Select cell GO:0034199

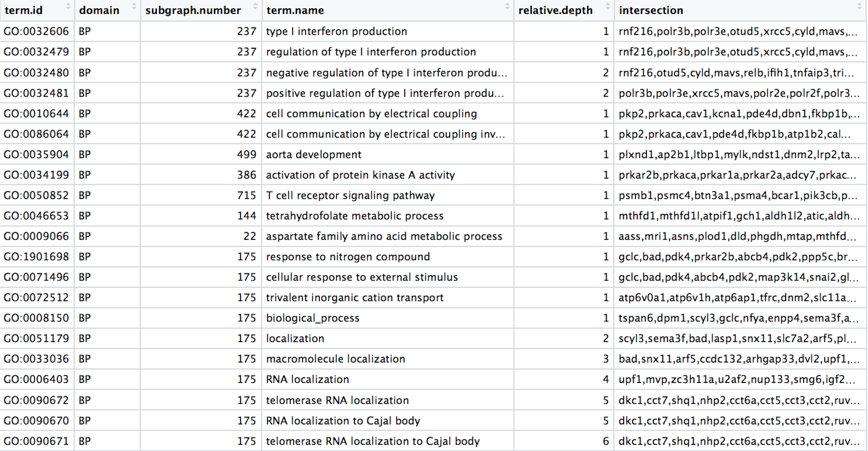[x=37, y=175]
